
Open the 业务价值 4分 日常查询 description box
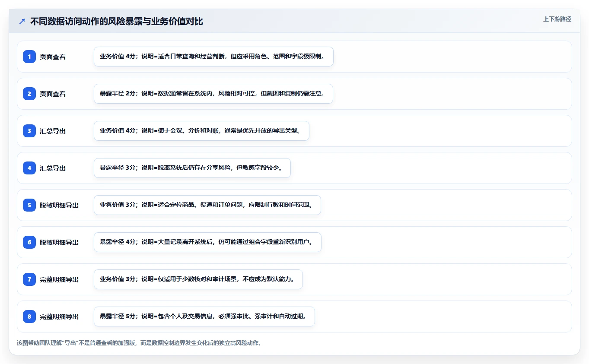tap(213, 57)
